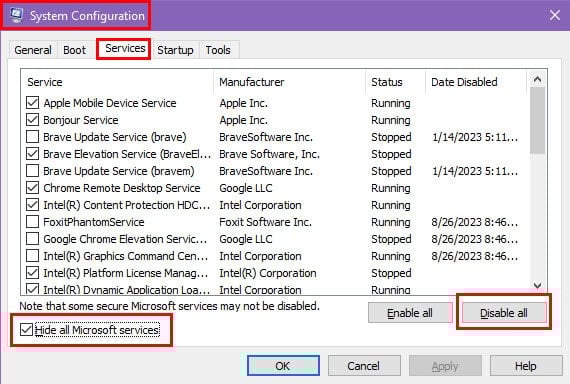Switch to the Startup tab
Image resolution: width=570 pixels, height=384 pixels.
[175, 50]
